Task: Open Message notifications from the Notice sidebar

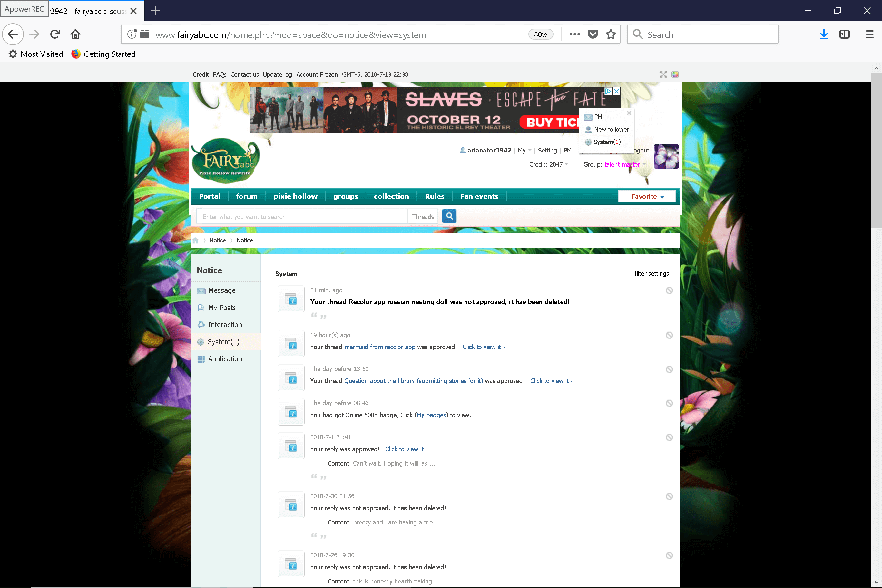Action: coord(221,290)
